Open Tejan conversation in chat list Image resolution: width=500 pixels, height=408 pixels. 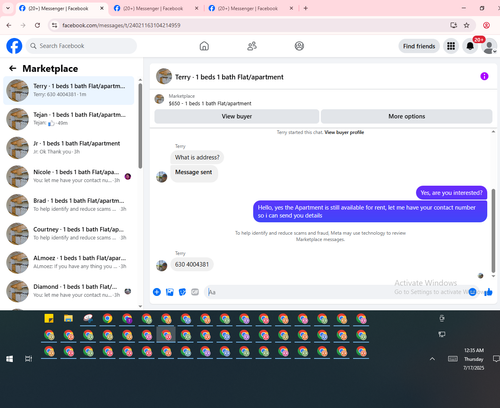pyautogui.click(x=69, y=119)
